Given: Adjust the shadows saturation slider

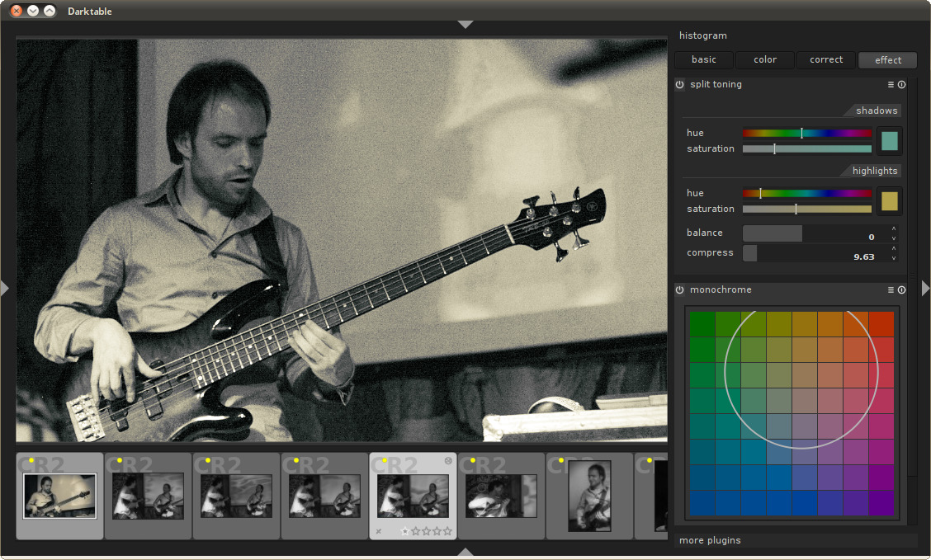Looking at the screenshot, I should pos(807,149).
